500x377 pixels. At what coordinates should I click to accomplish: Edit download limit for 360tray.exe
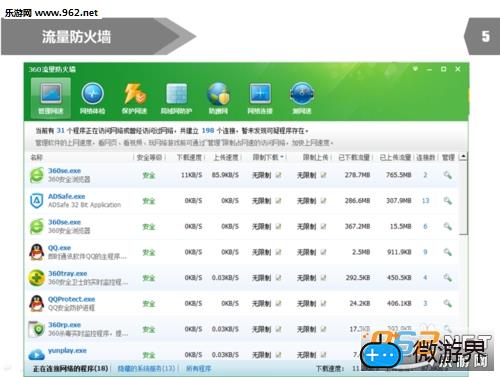279,278
